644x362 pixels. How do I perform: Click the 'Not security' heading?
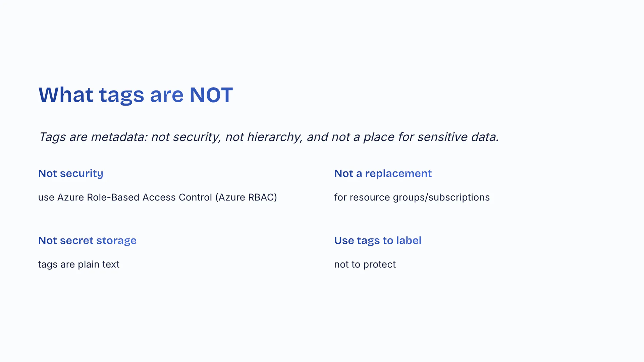[x=70, y=173]
